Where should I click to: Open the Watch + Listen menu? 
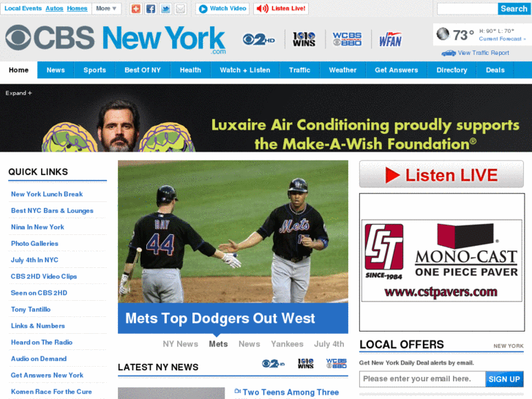point(245,70)
